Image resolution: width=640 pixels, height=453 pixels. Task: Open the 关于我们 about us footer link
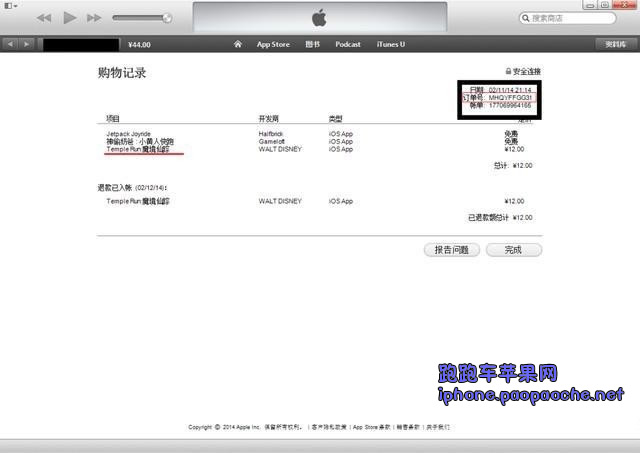click(x=438, y=427)
